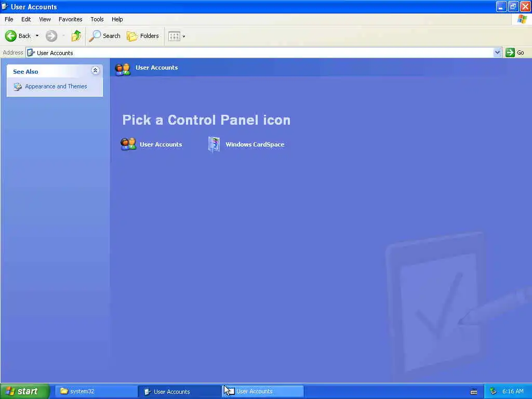
Task: Open the Back history dropdown arrow
Action: click(x=37, y=36)
